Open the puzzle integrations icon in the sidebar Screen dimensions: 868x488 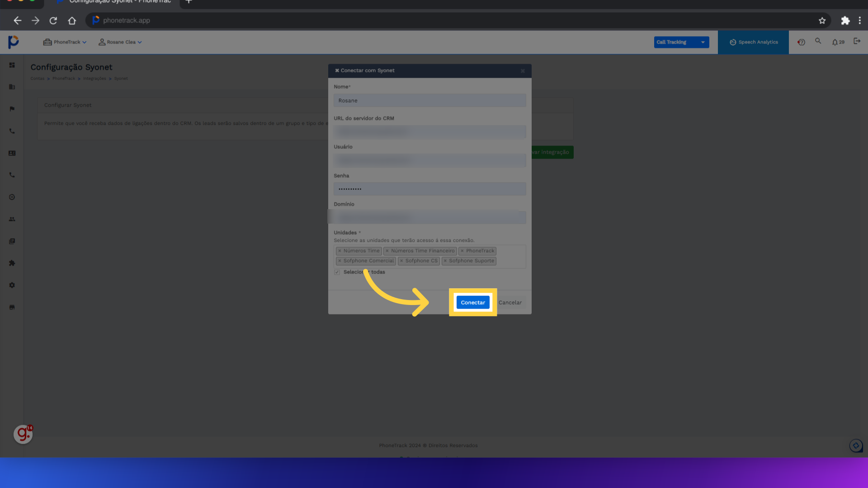[x=12, y=263]
